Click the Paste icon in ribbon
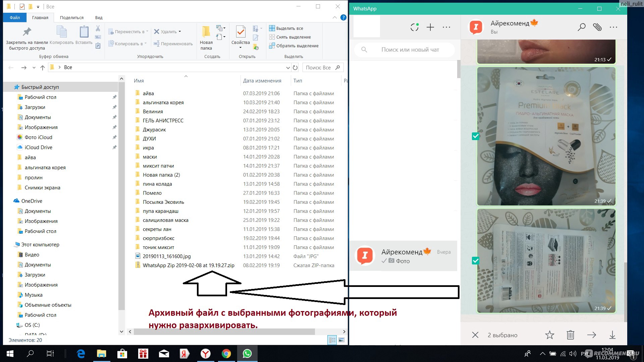The height and width of the screenshot is (362, 644). (84, 32)
